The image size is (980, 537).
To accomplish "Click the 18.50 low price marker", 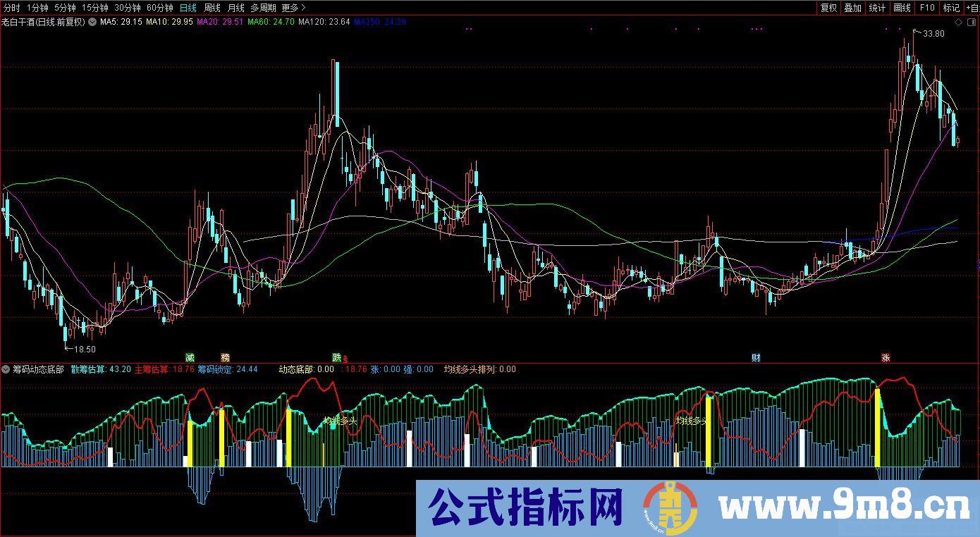I will point(85,349).
